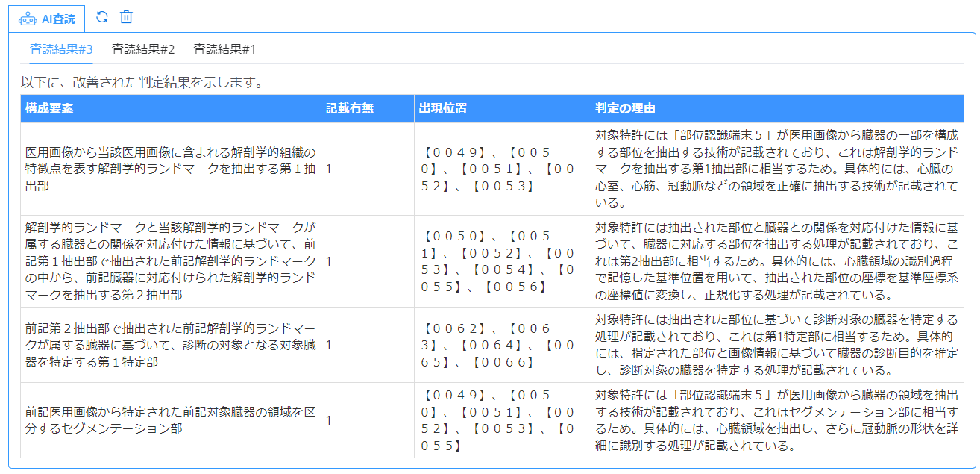Click the refresh icon next to AI査読
The image size is (980, 474).
pyautogui.click(x=102, y=17)
